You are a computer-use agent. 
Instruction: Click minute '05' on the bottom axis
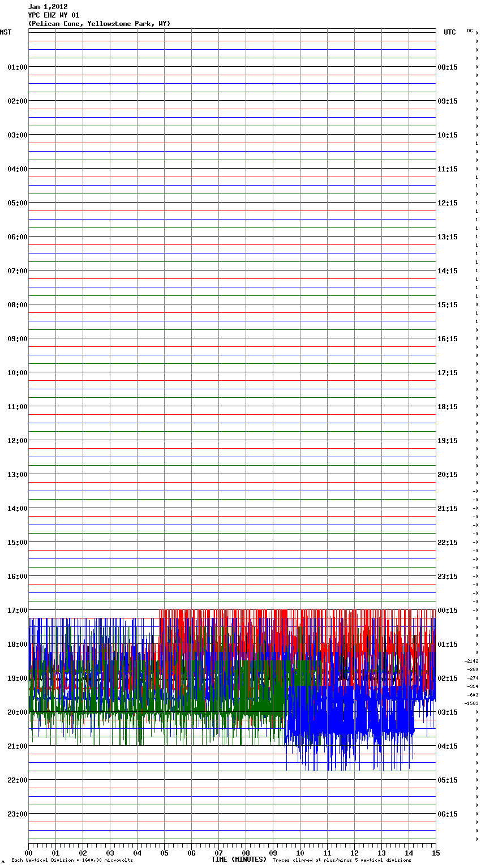(x=164, y=853)
